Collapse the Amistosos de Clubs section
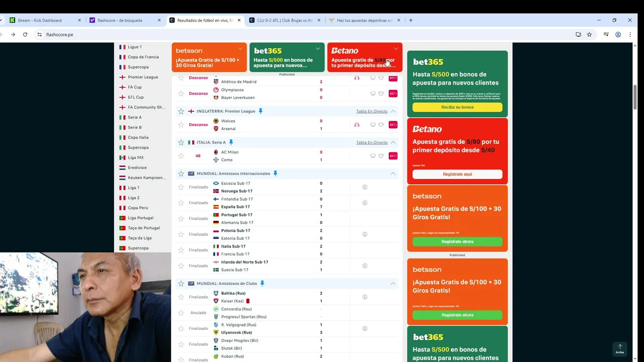This screenshot has height=362, width=644. point(393,284)
